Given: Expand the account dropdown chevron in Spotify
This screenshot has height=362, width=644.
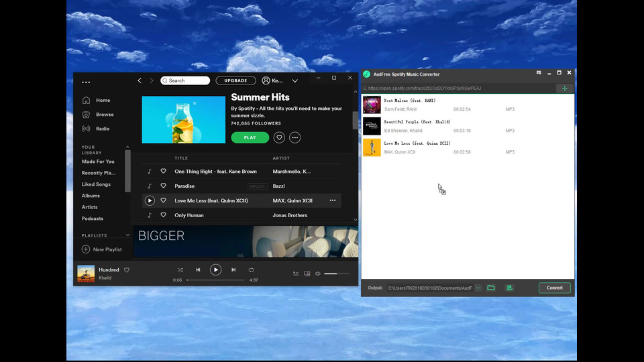Looking at the screenshot, I should tap(295, 81).
